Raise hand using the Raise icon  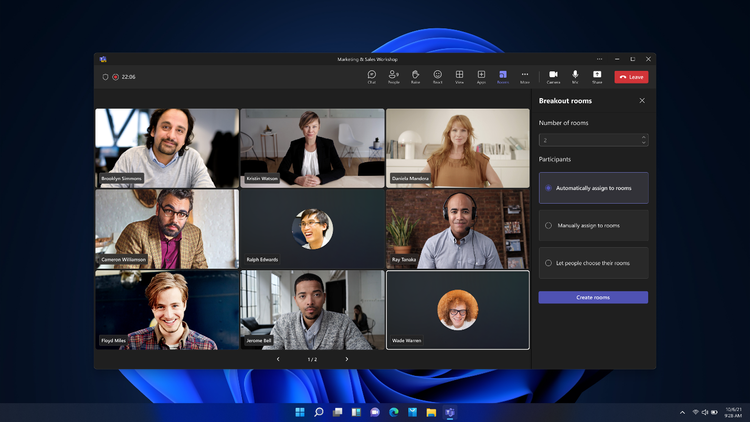415,77
